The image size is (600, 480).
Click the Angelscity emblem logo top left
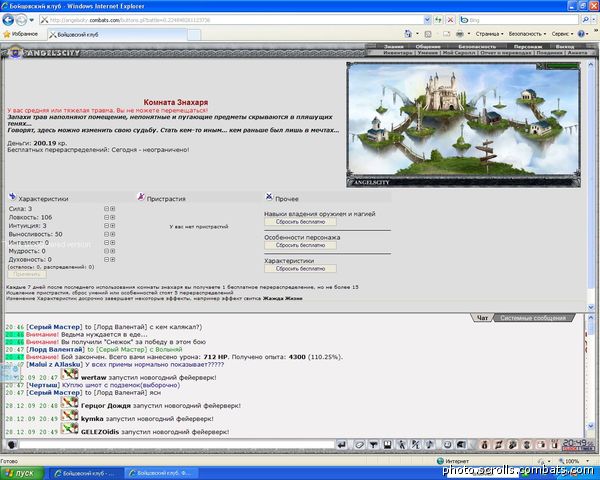15,52
